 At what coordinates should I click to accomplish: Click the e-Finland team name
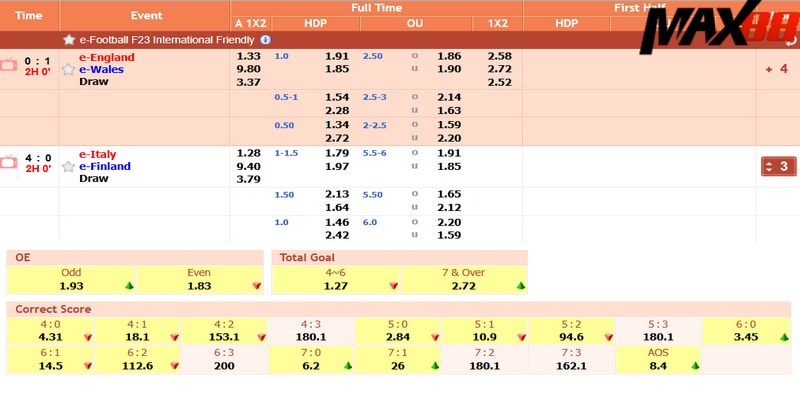click(x=105, y=166)
